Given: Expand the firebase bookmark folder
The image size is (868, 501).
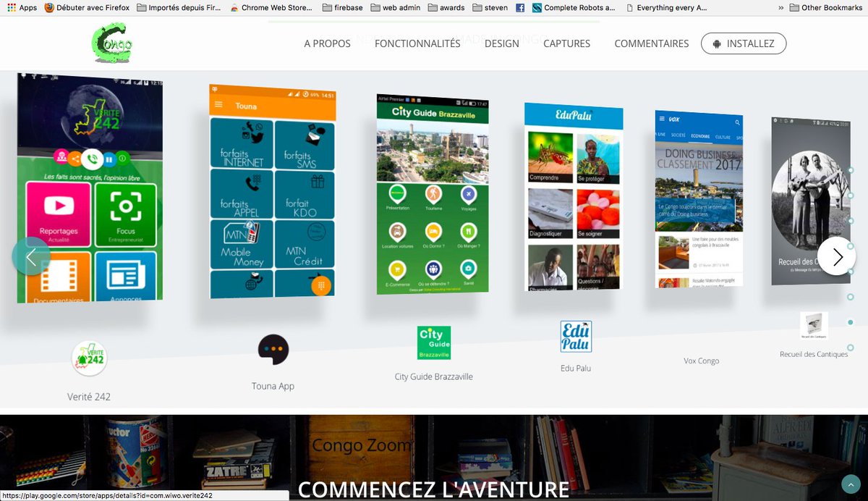Looking at the screenshot, I should point(342,8).
